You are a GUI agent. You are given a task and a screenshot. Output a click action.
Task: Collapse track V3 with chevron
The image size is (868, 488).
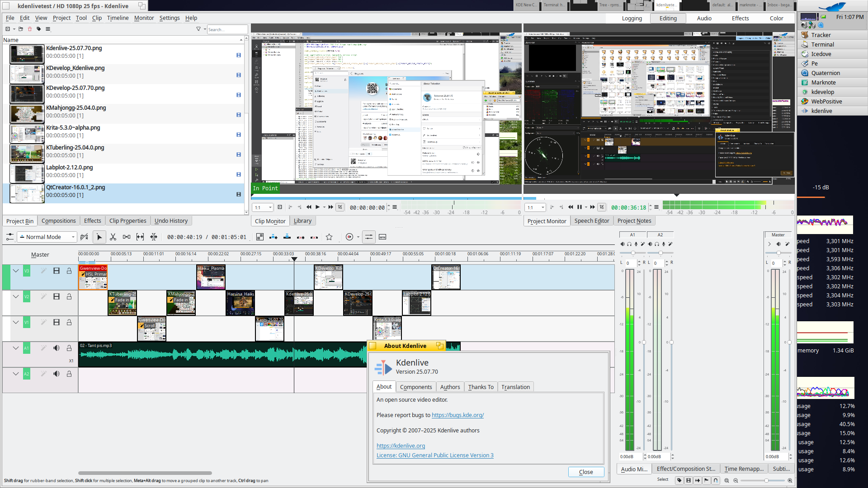(16, 271)
